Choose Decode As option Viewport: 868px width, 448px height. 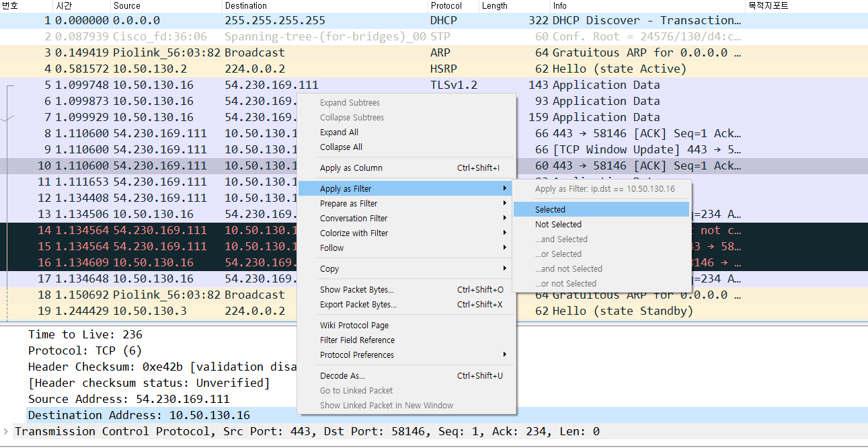tap(405, 376)
